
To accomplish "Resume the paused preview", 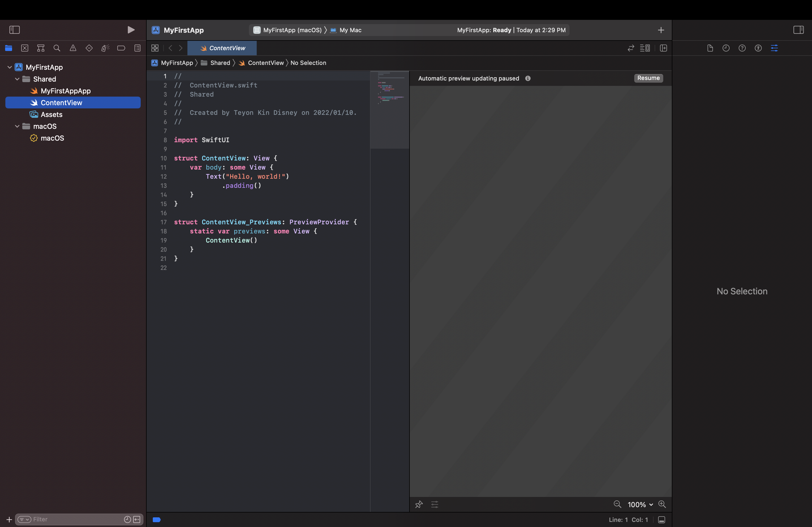I will [x=648, y=78].
